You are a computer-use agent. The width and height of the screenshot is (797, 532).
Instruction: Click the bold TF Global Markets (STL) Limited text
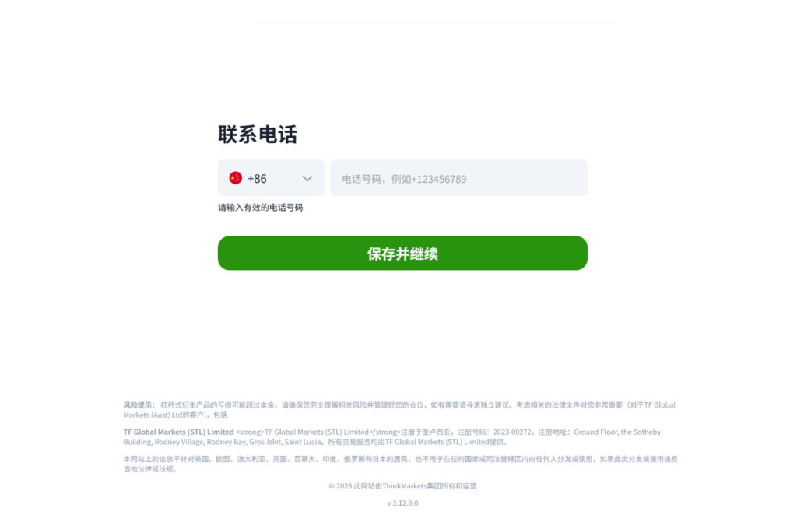click(178, 432)
